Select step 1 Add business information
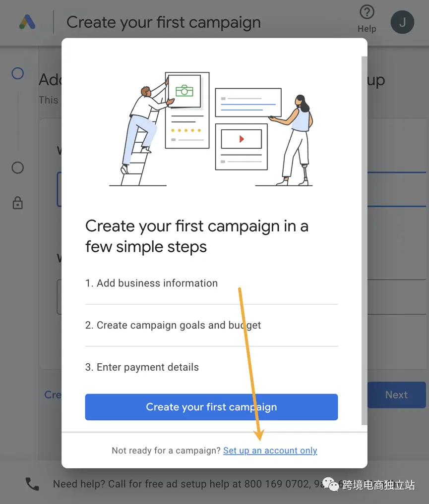Viewport: 429px width, 504px height. 151,283
